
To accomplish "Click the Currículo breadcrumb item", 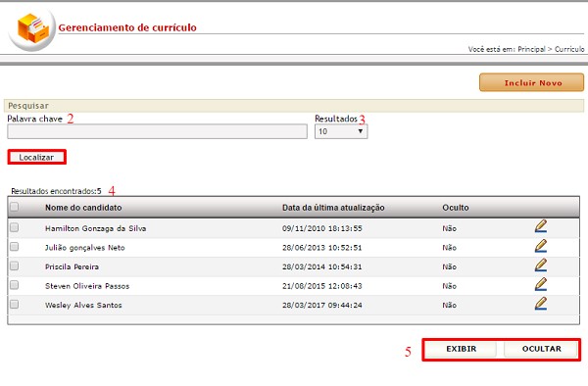I will [x=569, y=49].
